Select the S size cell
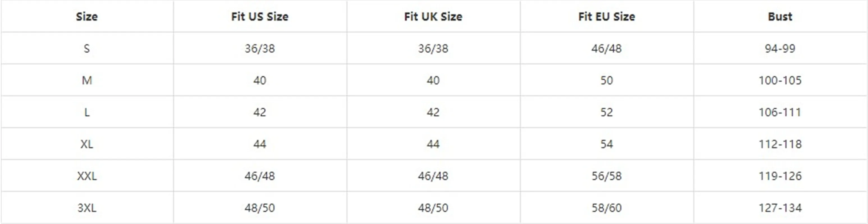The width and height of the screenshot is (868, 224). coord(86,48)
